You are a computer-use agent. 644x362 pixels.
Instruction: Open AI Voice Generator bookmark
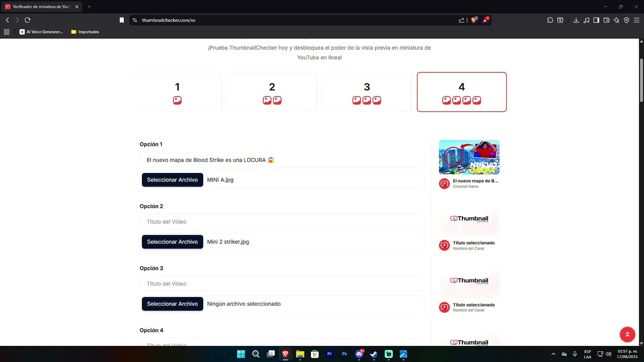41,32
